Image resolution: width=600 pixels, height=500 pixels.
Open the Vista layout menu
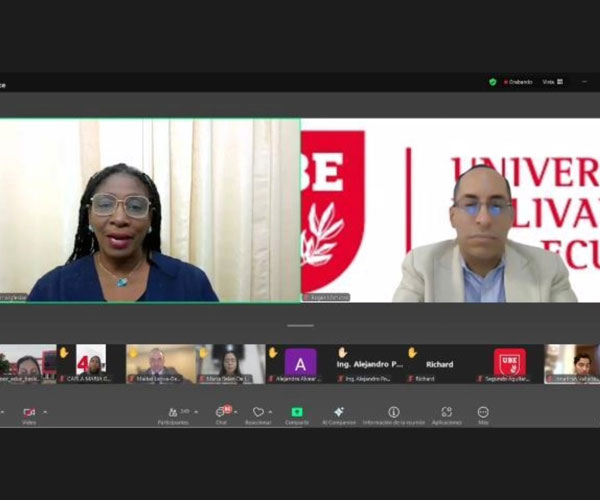(553, 82)
